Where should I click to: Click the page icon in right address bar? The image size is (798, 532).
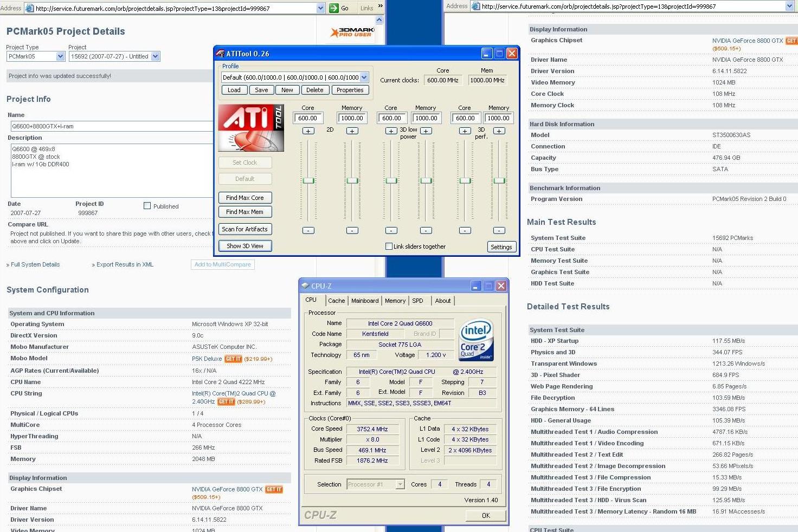tap(475, 7)
